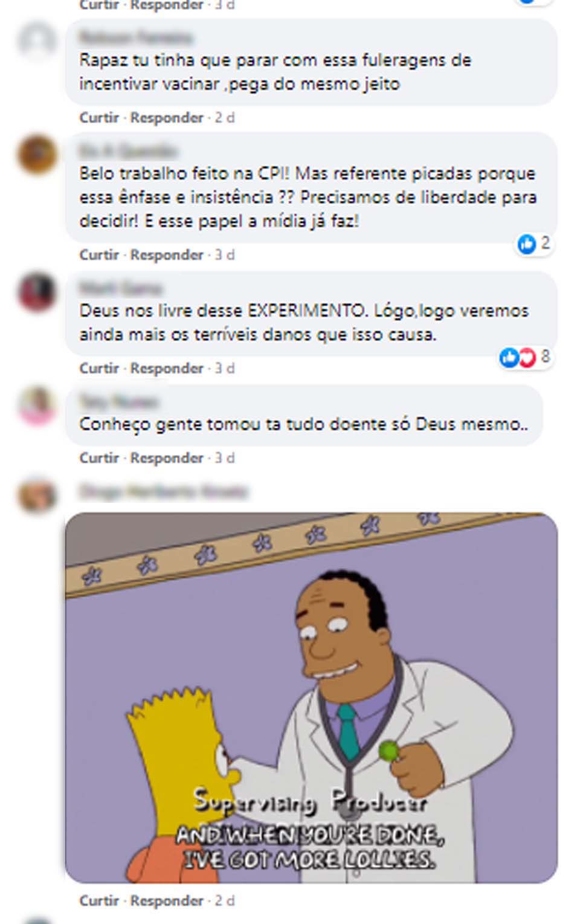Open avatar of 'Conheço gente' commenter
This screenshot has width=580, height=924.
pos(37,405)
